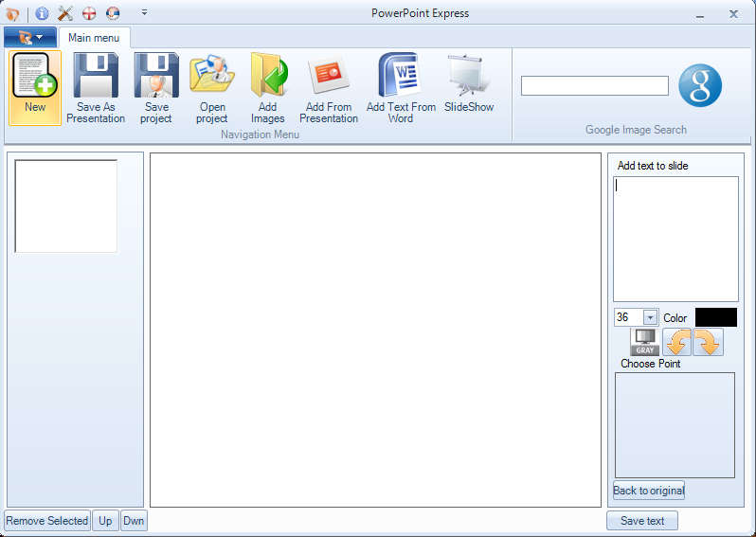This screenshot has width=756, height=537.
Task: Rotate right with the clockwise arrow
Action: tap(708, 342)
